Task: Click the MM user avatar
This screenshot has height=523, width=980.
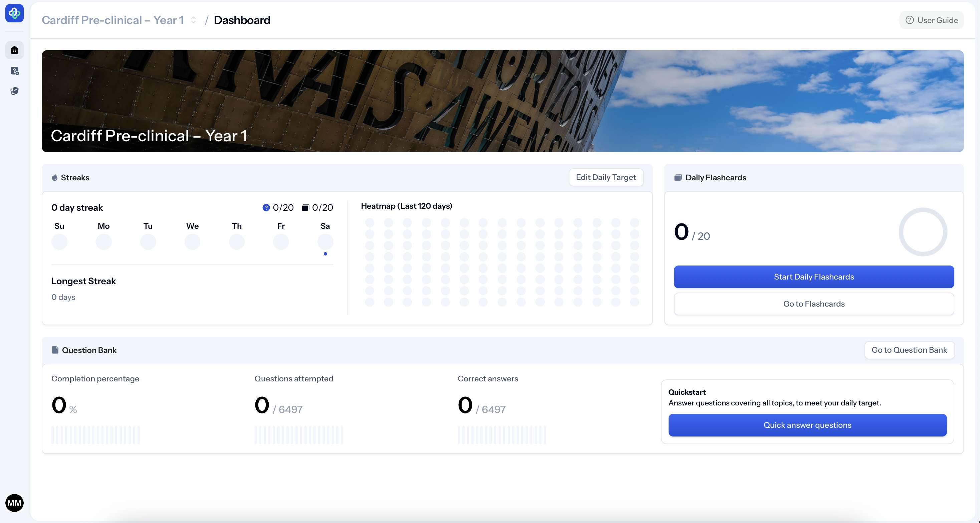Action: click(x=14, y=503)
